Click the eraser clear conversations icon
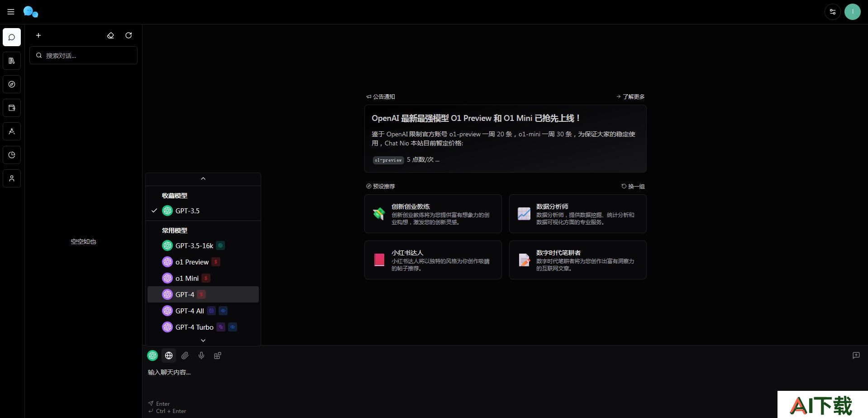 [110, 35]
